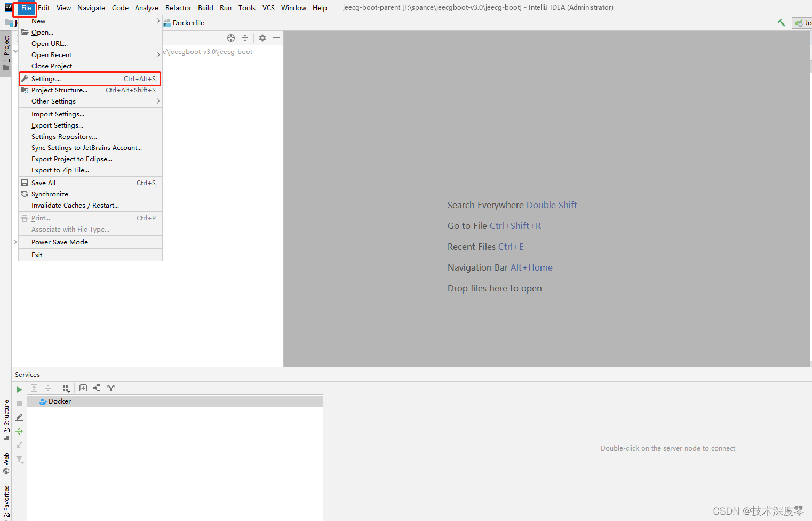
Task: Expand the Open Recent submenu
Action: (90, 55)
